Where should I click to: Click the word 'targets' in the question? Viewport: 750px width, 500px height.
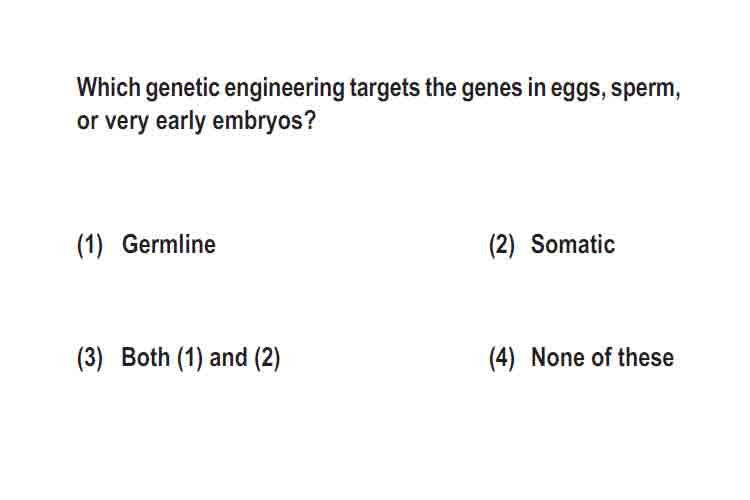pyautogui.click(x=385, y=90)
